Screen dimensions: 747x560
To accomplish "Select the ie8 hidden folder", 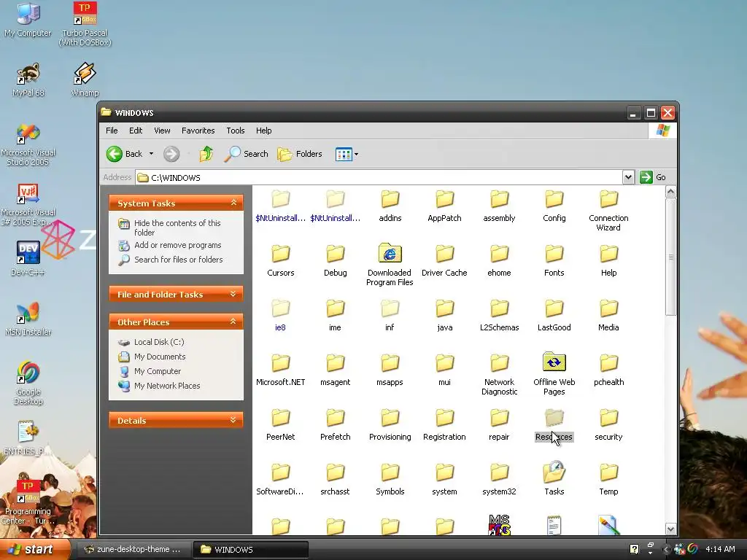I will pos(281,315).
